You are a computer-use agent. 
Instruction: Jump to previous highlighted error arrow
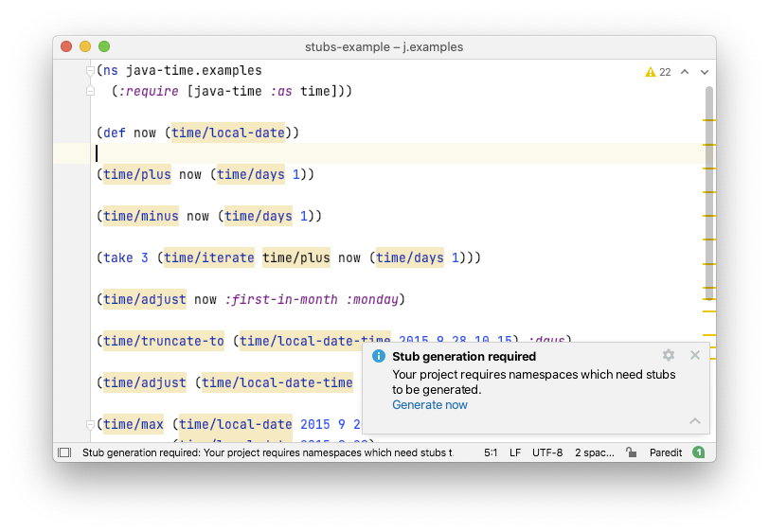point(685,72)
